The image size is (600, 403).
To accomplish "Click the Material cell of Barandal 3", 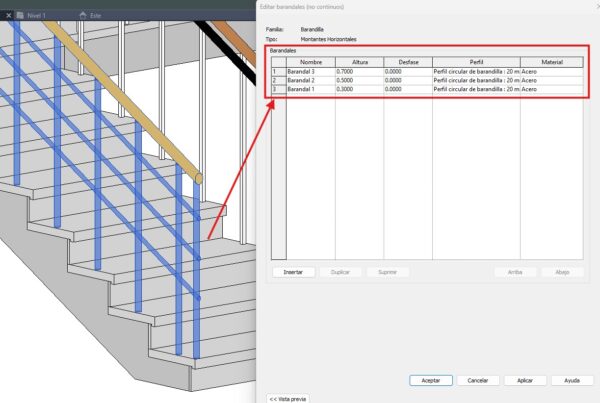I will [x=551, y=72].
